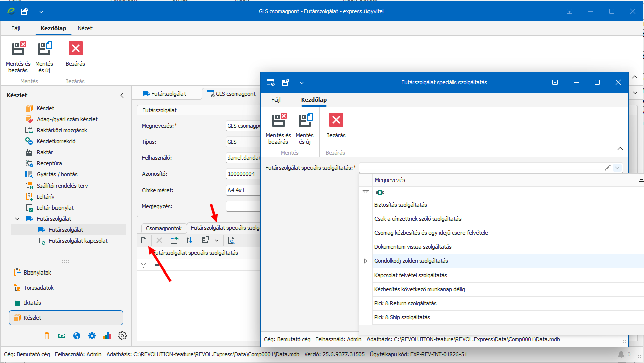Click the blue globe icon in sidebar footer
This screenshot has width=644, height=363.
pos(77,336)
